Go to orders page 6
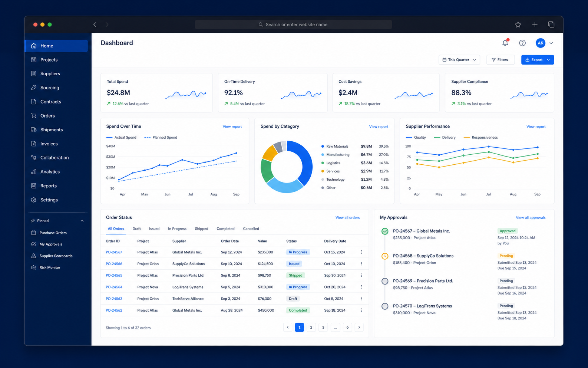588x368 pixels. pos(347,327)
